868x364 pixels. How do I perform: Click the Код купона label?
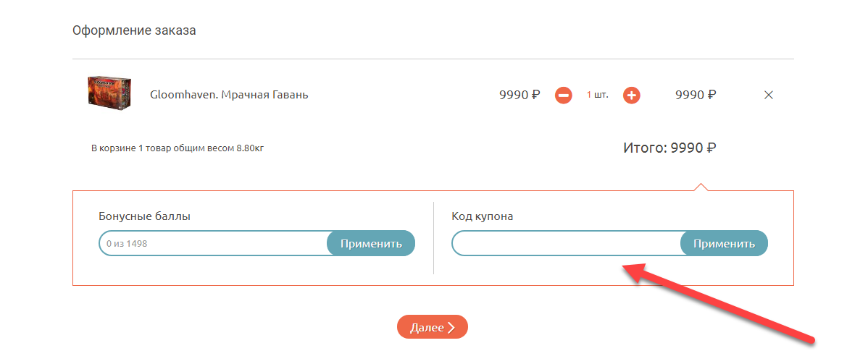click(x=483, y=216)
